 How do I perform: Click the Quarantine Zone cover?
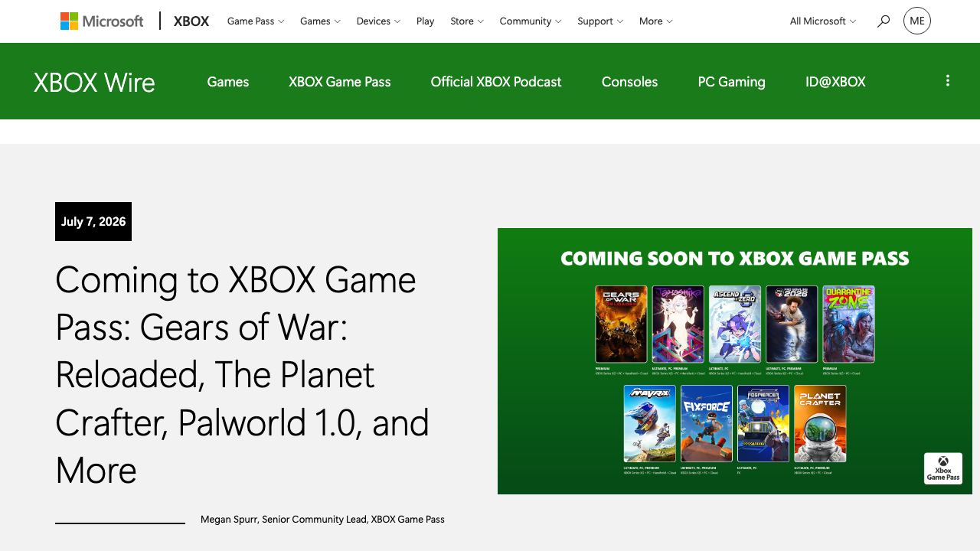[x=848, y=324]
